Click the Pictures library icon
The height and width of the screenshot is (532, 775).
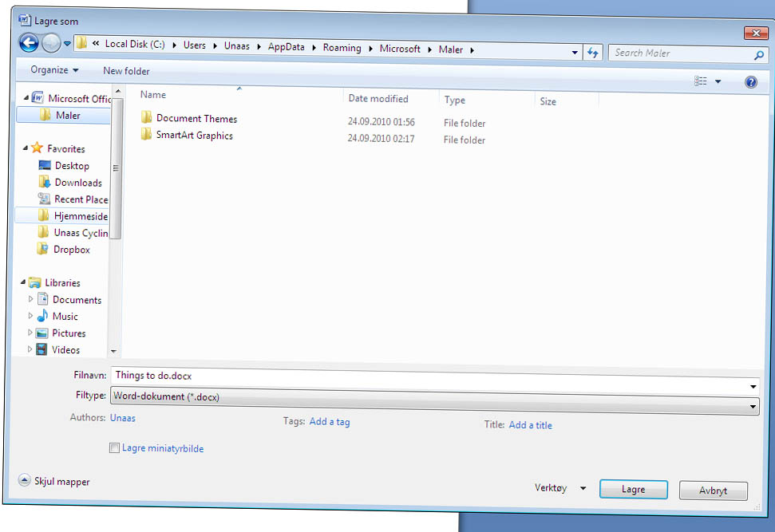42,333
